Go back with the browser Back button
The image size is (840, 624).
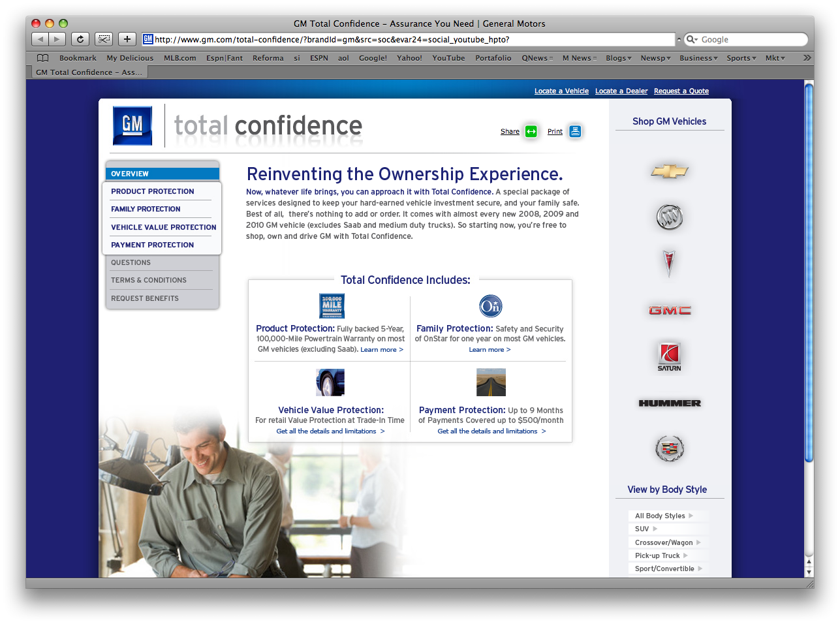pos(40,39)
